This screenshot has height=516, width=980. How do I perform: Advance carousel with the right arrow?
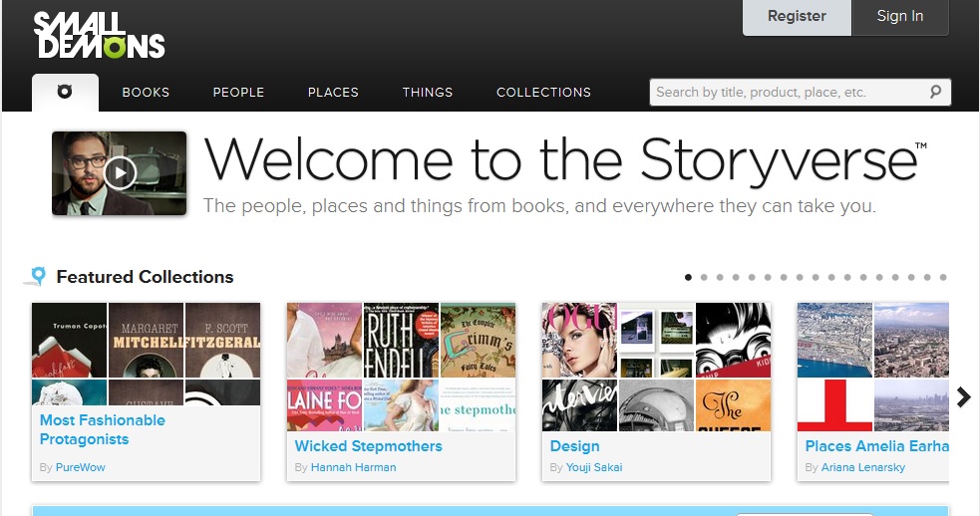tap(964, 396)
